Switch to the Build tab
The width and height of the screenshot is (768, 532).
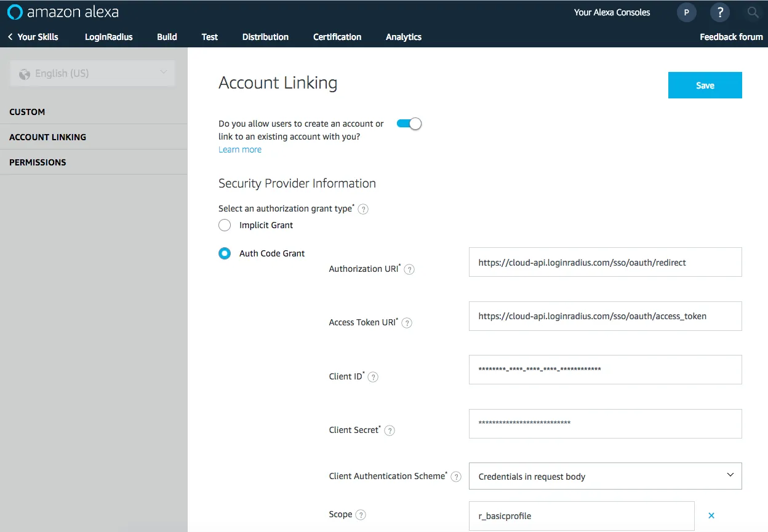pyautogui.click(x=166, y=37)
